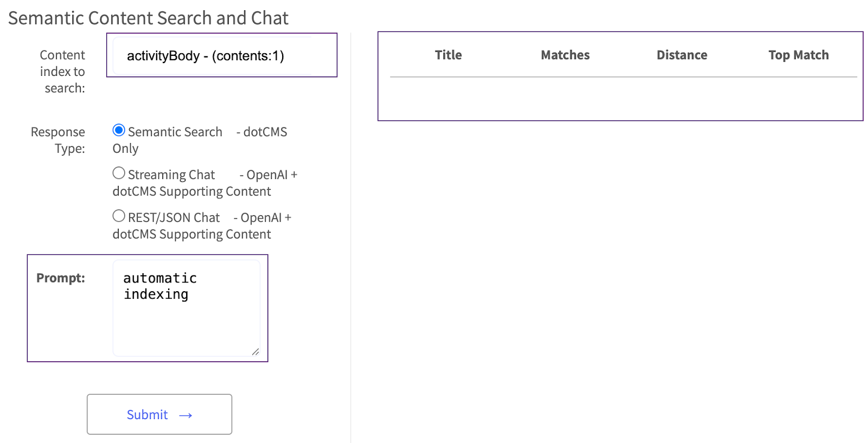Click the empty results area below headers
Image resolution: width=868 pixels, height=443 pixels.
point(623,99)
